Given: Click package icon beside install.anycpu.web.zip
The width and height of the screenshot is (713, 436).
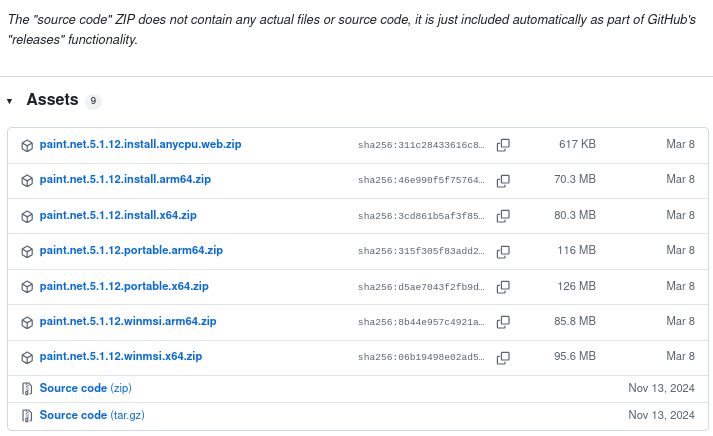Looking at the screenshot, I should click(x=27, y=145).
